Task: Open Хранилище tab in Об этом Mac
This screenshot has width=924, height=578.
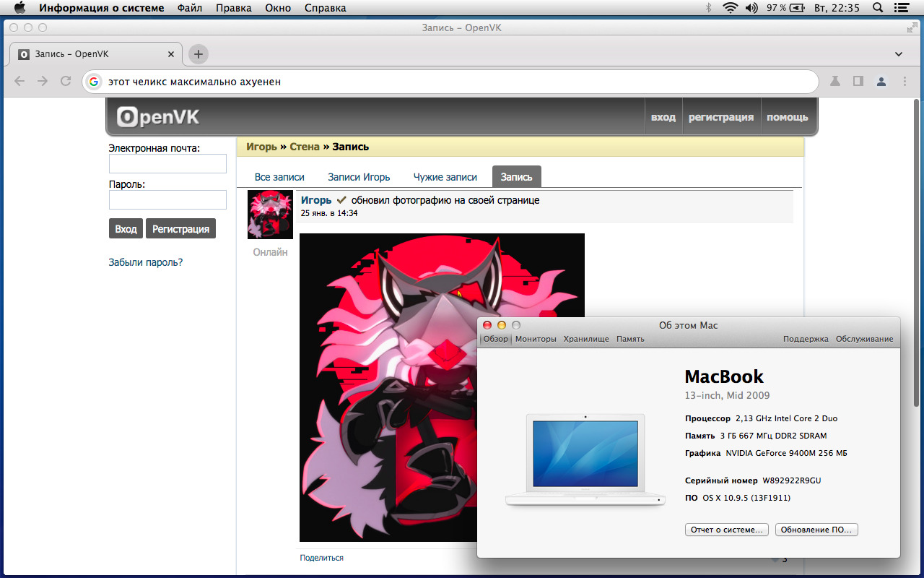Action: click(x=586, y=339)
